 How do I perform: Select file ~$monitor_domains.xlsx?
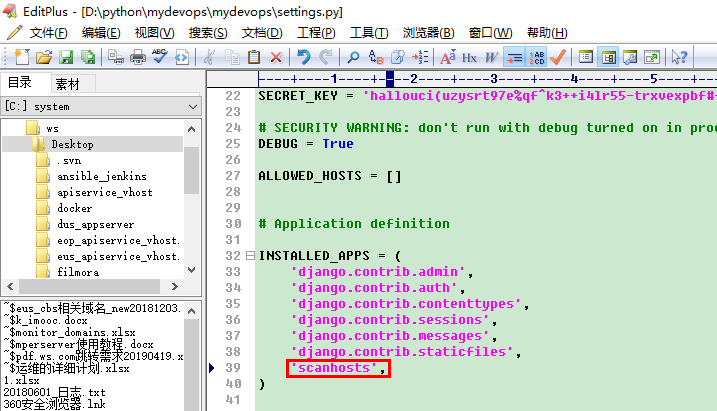click(x=70, y=332)
